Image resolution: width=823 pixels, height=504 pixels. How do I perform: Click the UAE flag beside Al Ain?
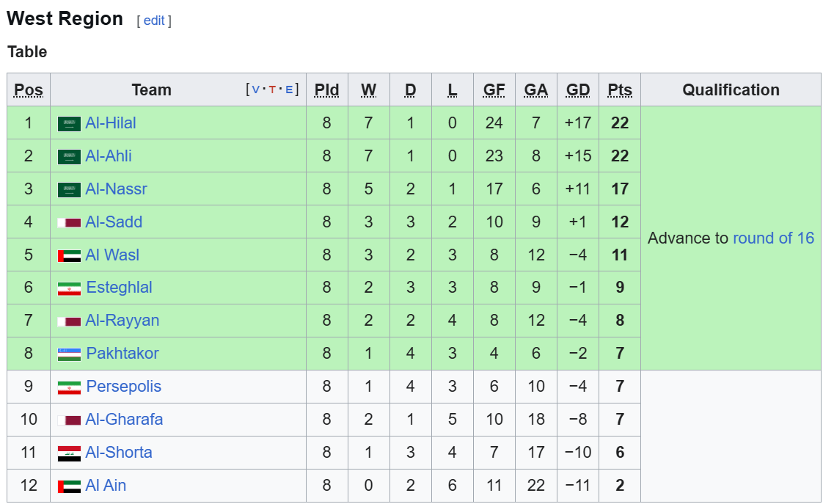point(69,486)
